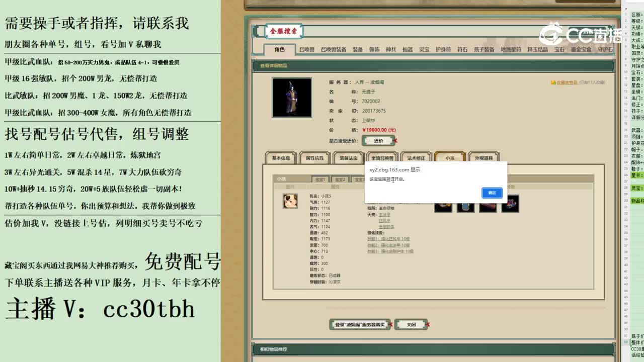The height and width of the screenshot is (362, 644).
Task: Select the 宝宝2 child sub-tab
Action: (340, 179)
